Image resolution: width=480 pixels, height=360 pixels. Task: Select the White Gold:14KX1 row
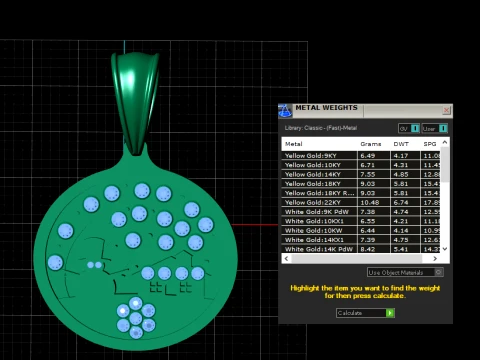pyautogui.click(x=361, y=240)
